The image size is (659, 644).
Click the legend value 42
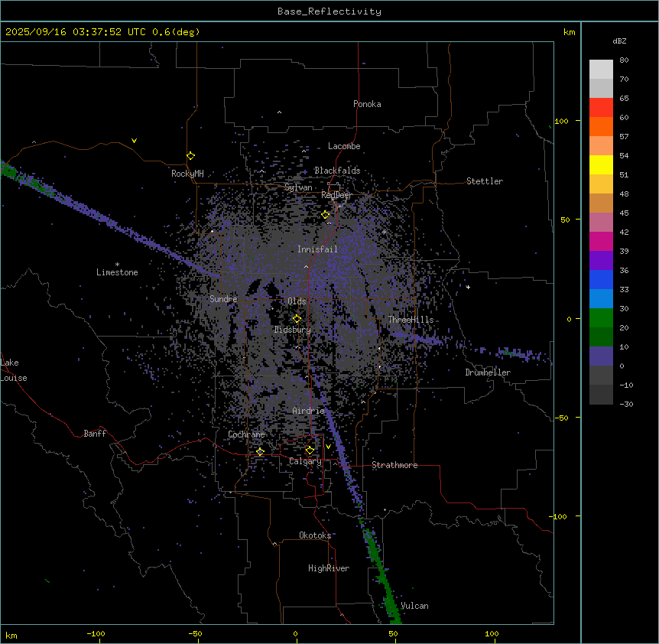tap(624, 232)
